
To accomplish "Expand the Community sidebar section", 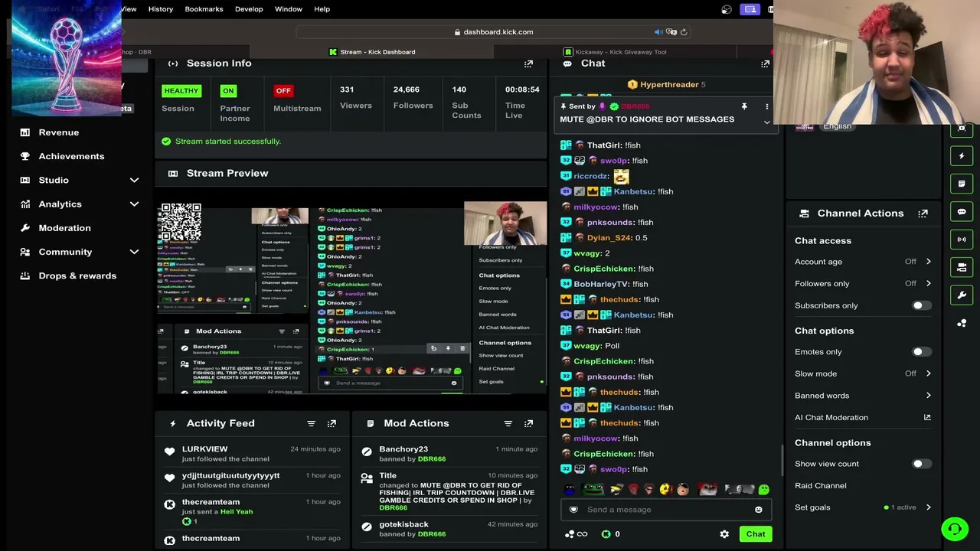I will [x=134, y=252].
